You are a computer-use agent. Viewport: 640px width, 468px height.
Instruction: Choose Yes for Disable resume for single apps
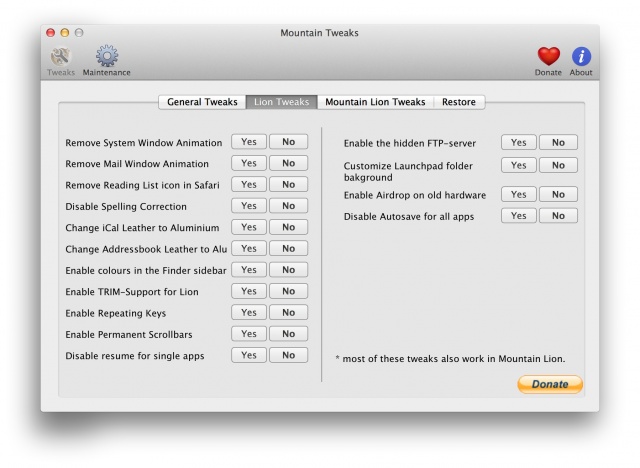pos(249,355)
